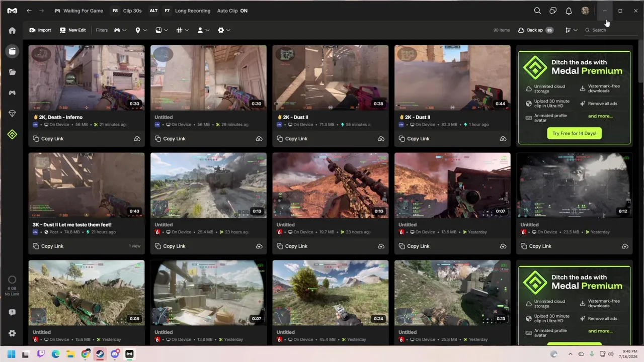Click cloud upload icon on 13.6 MB clip
This screenshot has width=644, height=362.
[503, 246]
